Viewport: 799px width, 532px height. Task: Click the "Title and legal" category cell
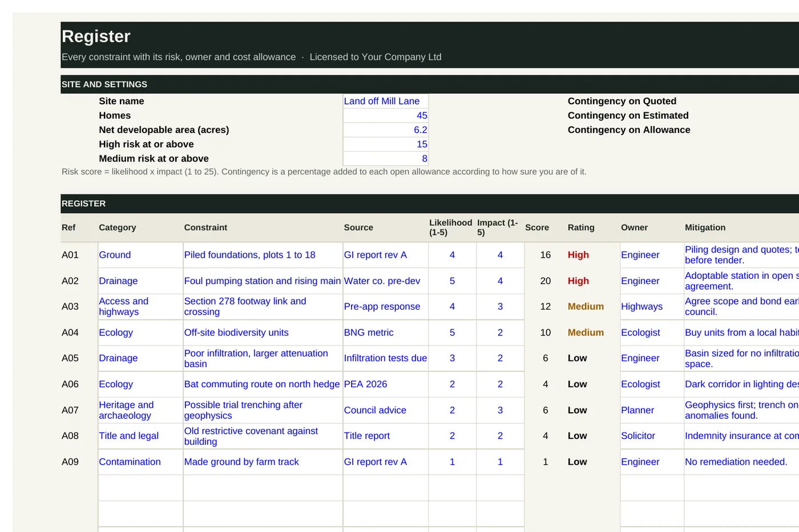tap(140, 436)
